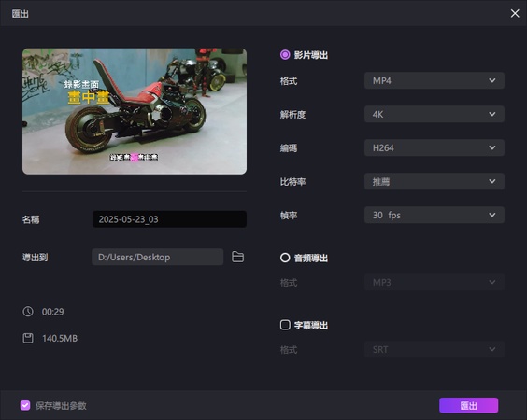Screen dimensions: 527x420
Task: Click the 140.5MB file size text
Action: coord(60,338)
